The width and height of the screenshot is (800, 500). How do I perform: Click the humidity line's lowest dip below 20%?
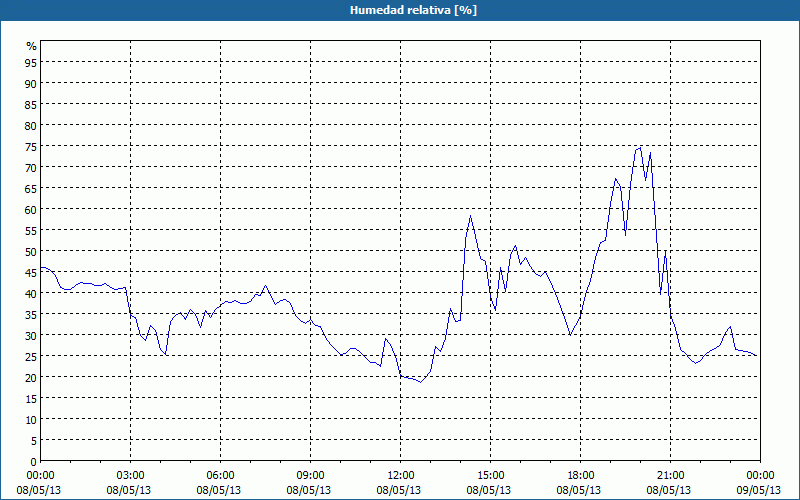(x=421, y=382)
